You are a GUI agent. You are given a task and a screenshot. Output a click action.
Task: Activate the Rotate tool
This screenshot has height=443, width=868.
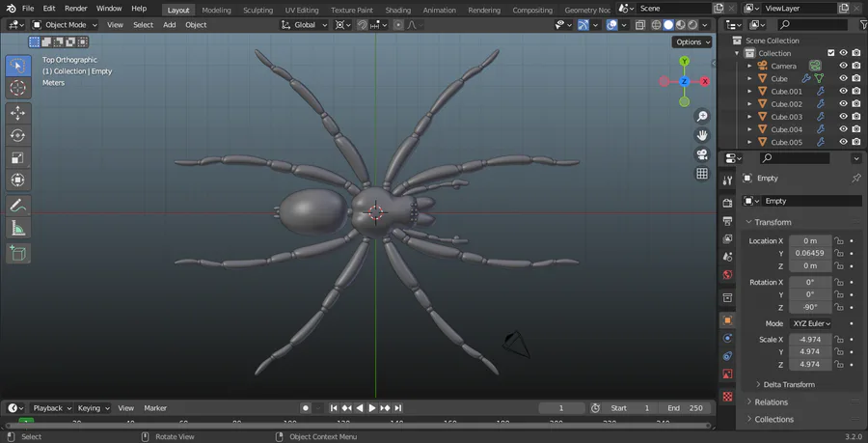(x=17, y=135)
